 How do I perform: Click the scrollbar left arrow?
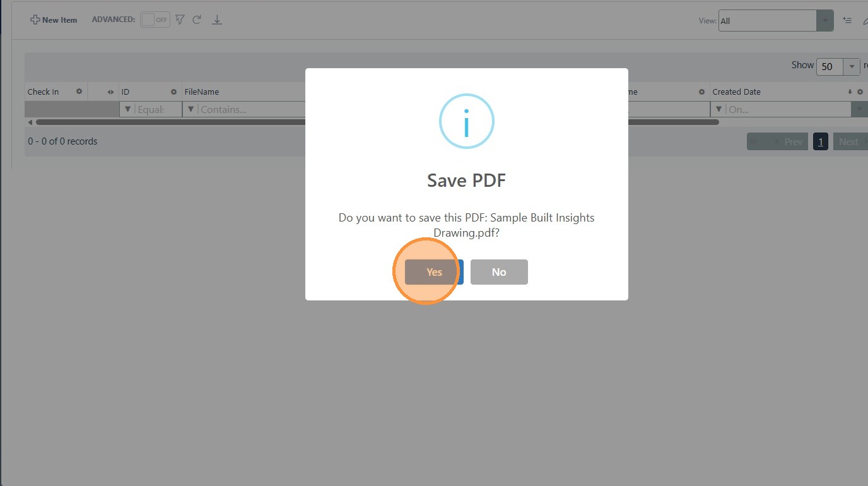pyautogui.click(x=30, y=122)
